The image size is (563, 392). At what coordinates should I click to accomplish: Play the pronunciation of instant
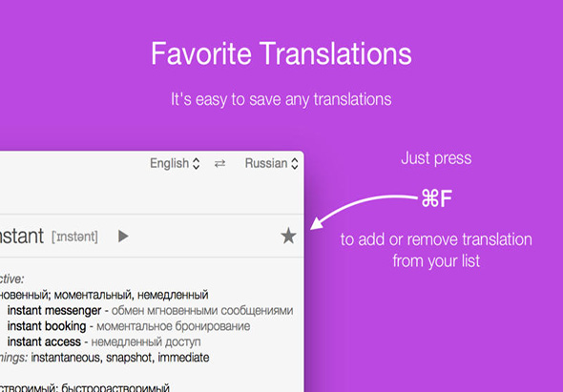tap(123, 237)
